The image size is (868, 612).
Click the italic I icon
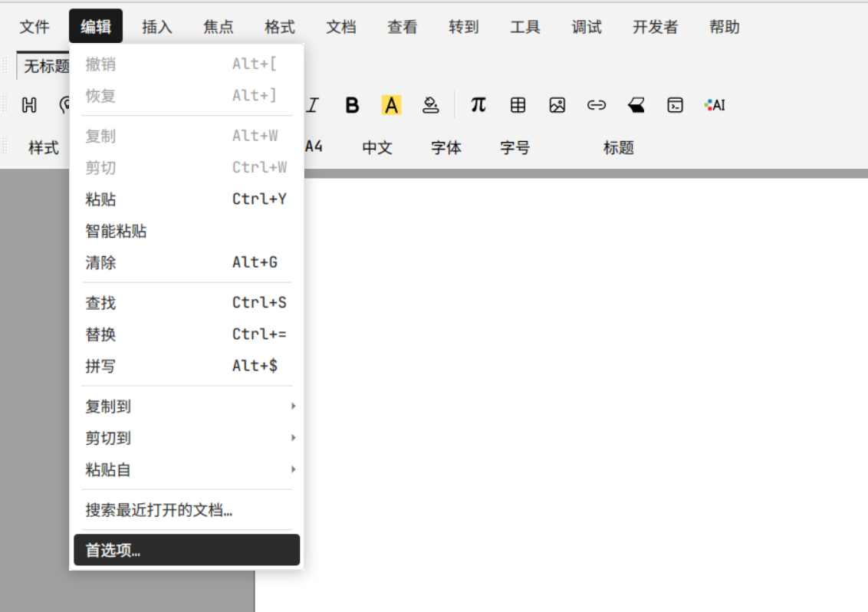pyautogui.click(x=312, y=106)
